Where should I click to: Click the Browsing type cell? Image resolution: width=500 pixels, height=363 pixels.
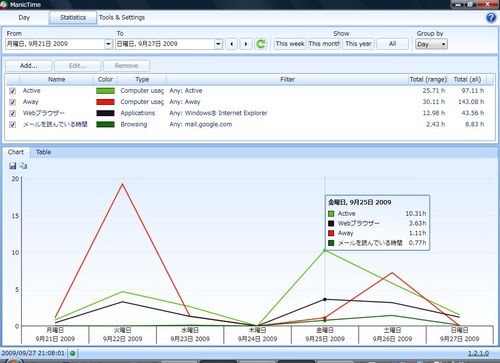134,124
